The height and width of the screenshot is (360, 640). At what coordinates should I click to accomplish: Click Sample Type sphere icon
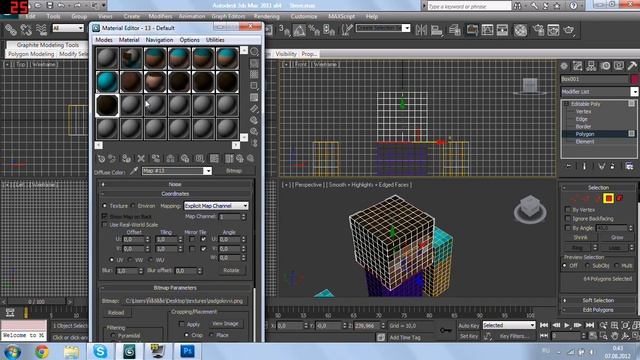coord(254,51)
